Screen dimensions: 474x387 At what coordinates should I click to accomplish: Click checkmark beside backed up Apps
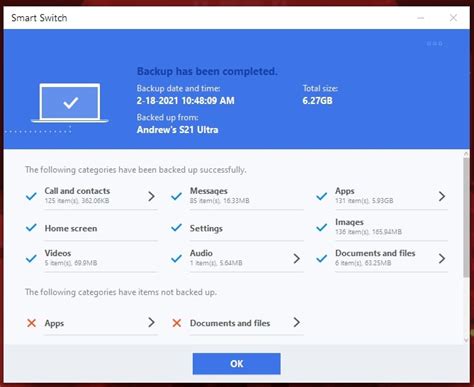pos(322,196)
